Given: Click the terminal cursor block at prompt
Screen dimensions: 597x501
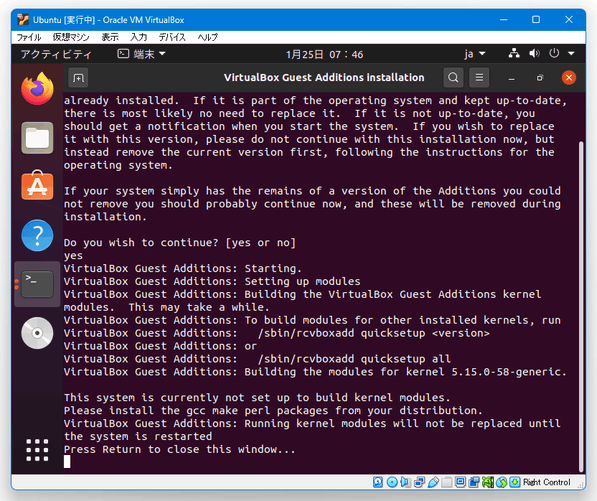Looking at the screenshot, I should (x=67, y=462).
